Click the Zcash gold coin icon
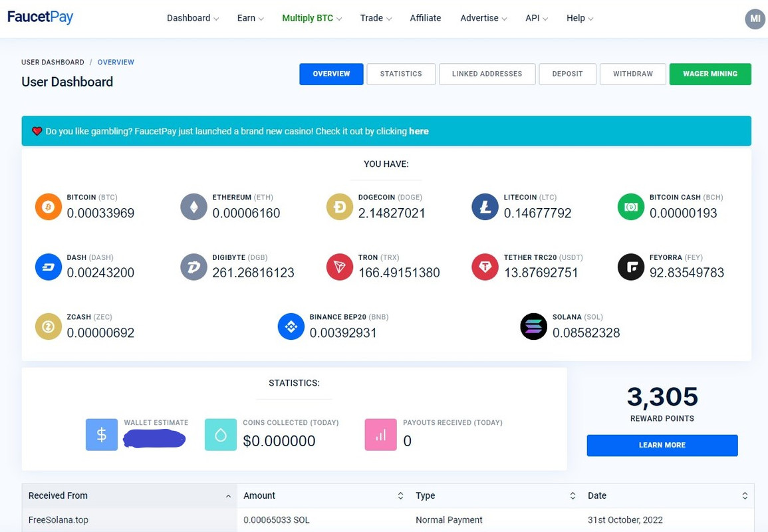The width and height of the screenshot is (768, 532). click(x=48, y=327)
